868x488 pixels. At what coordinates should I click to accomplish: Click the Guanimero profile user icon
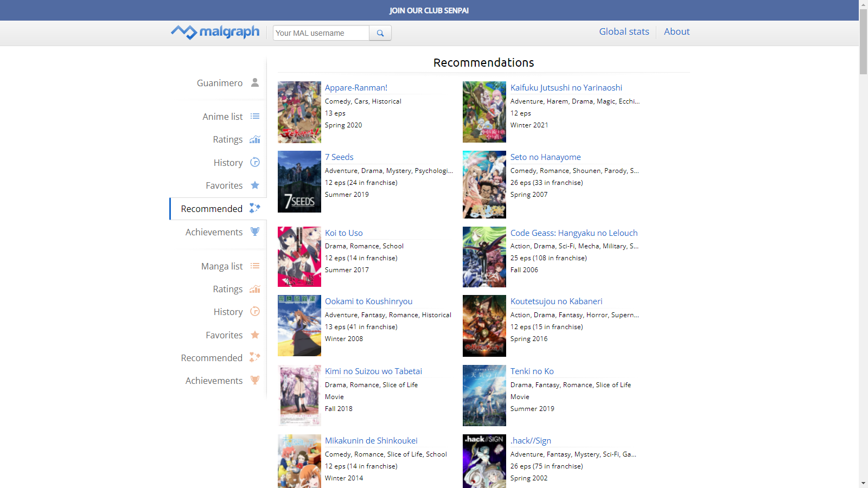255,83
